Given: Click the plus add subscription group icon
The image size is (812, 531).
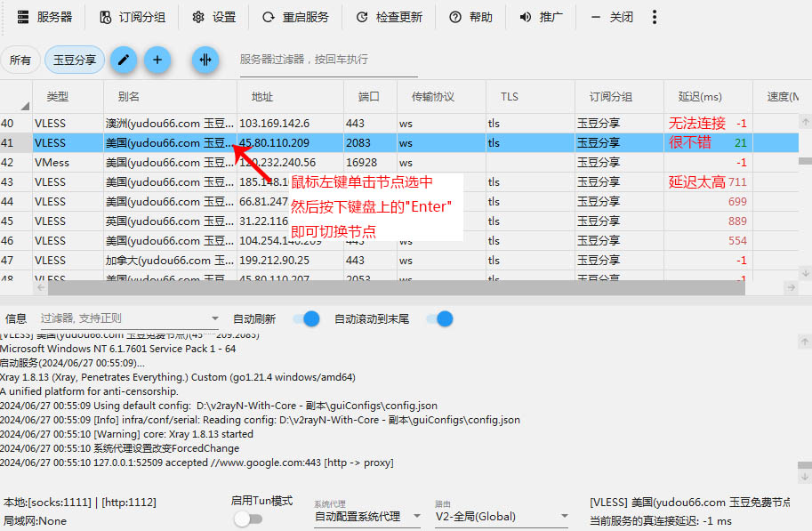Looking at the screenshot, I should 157,60.
